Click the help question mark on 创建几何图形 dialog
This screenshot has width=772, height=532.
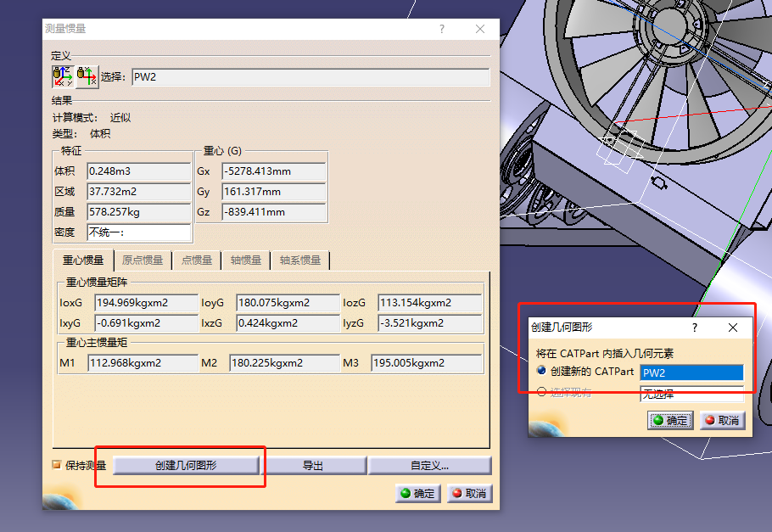coord(694,328)
